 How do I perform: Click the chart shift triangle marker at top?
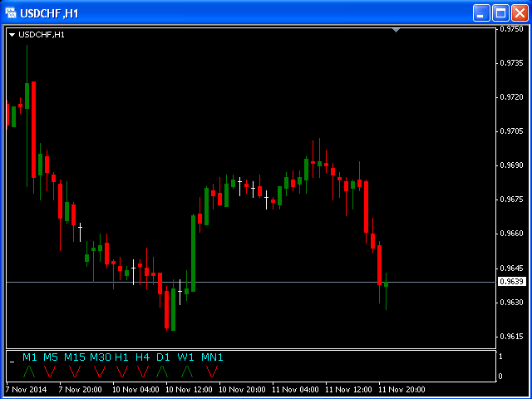point(397,30)
